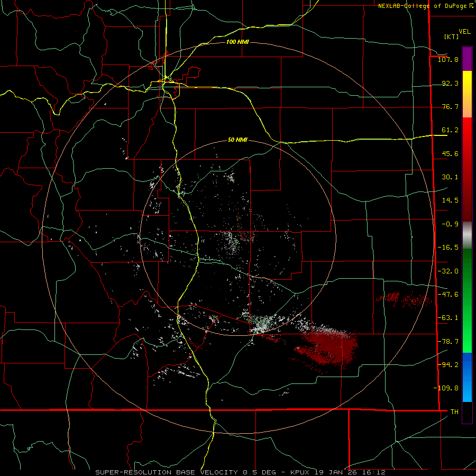Viewport: 476px width, 476px height.
Task: Click the -32.0 legend value
Action: pyautogui.click(x=448, y=271)
